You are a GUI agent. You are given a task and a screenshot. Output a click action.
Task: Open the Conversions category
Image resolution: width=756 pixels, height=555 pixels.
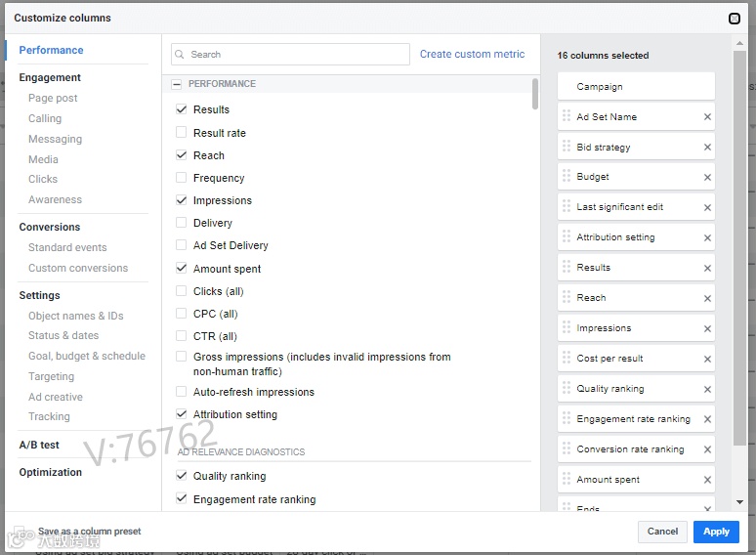click(50, 227)
